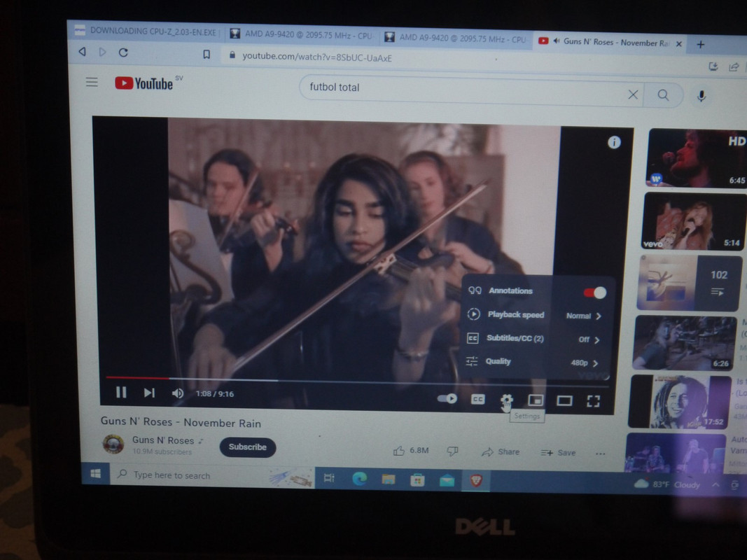The height and width of the screenshot is (560, 747).
Task: Open the 17:52 Bob Marley video
Action: click(x=680, y=402)
